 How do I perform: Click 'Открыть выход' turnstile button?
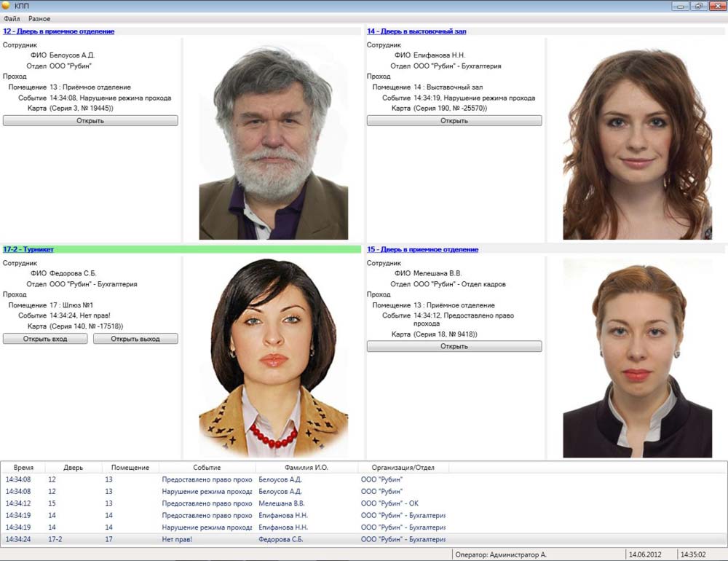135,339
